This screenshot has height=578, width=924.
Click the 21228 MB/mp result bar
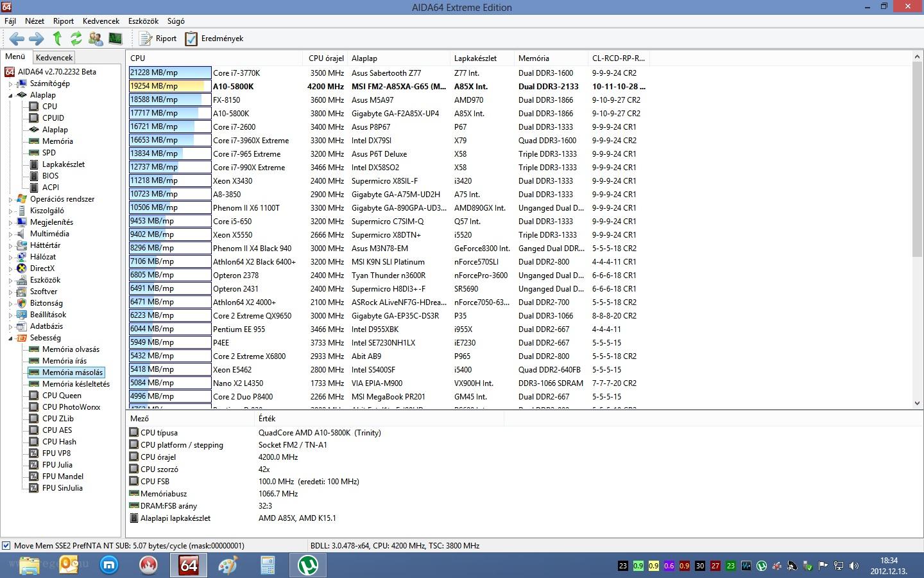[170, 73]
